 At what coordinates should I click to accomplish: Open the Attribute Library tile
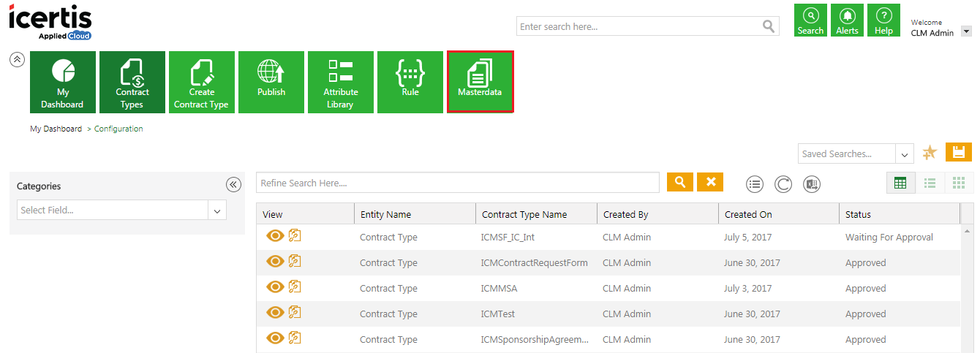(341, 82)
